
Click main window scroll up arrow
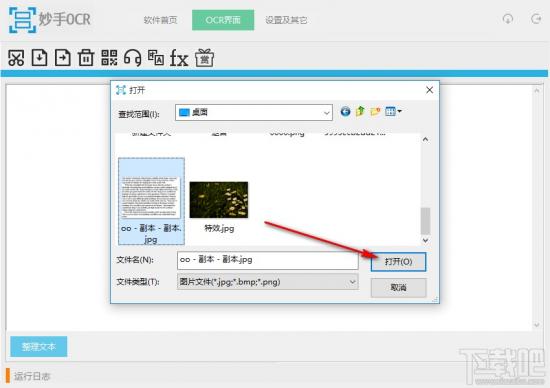click(537, 90)
